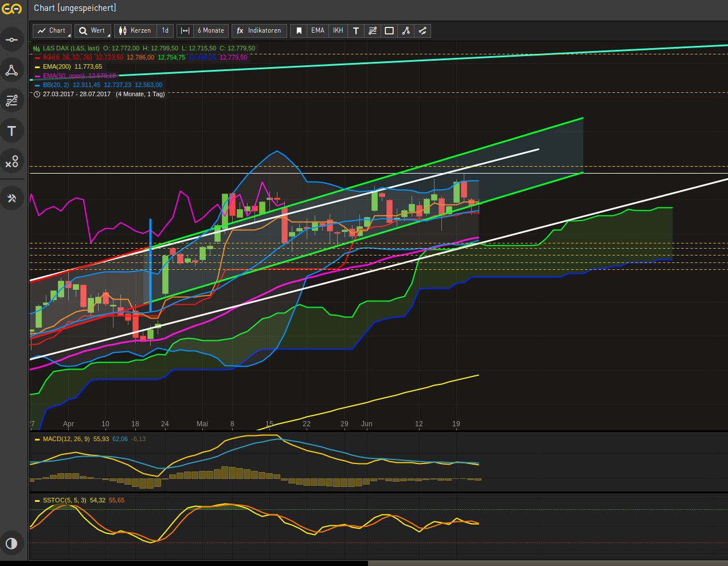This screenshot has height=566, width=728.
Task: Select the horizontal line tool in sidebar
Action: pyautogui.click(x=11, y=40)
